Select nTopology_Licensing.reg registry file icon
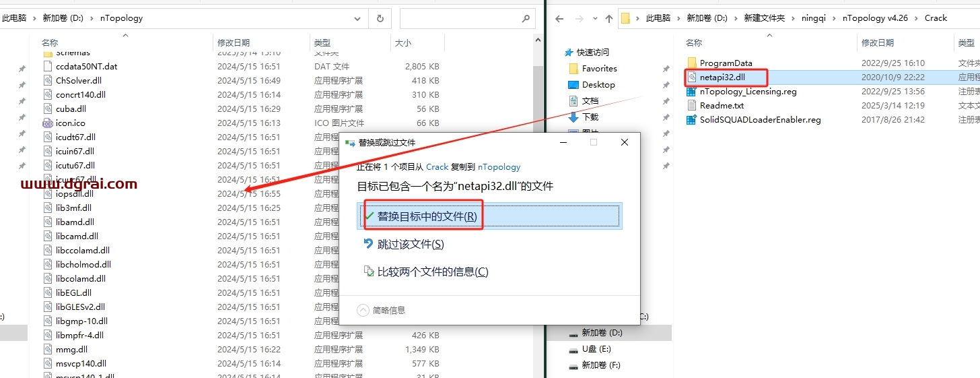This screenshot has height=378, width=980. 692,91
